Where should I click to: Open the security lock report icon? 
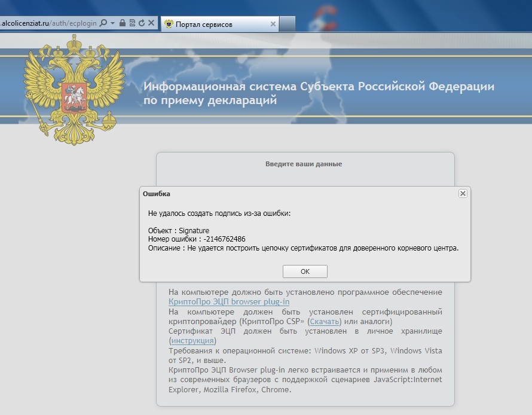123,23
